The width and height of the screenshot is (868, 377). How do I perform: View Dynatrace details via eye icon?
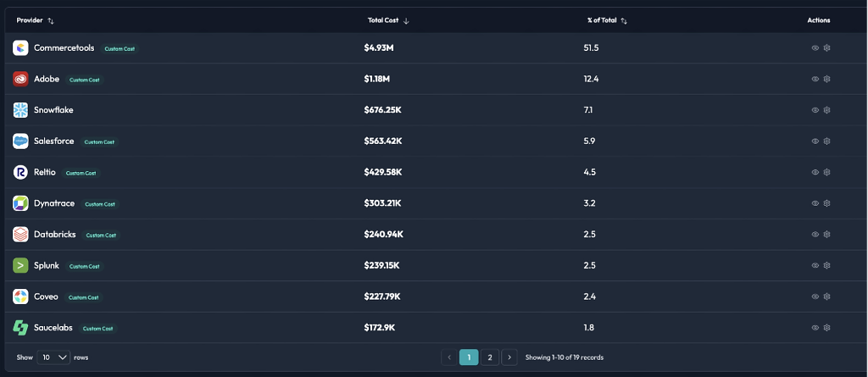click(815, 203)
